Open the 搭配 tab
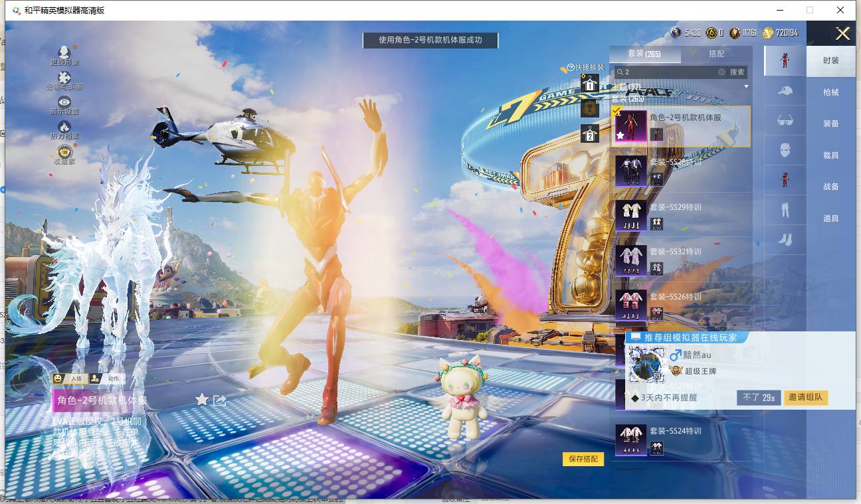The height and width of the screenshot is (504, 861). (717, 54)
